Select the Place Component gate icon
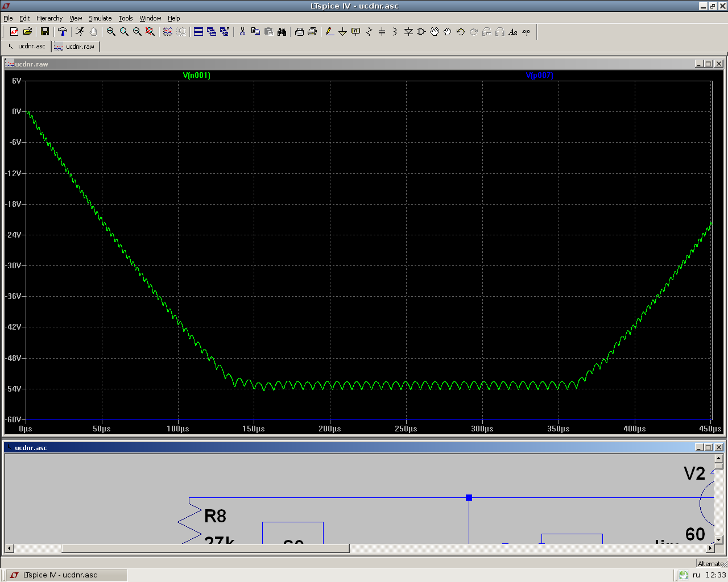728x582 pixels. [421, 32]
